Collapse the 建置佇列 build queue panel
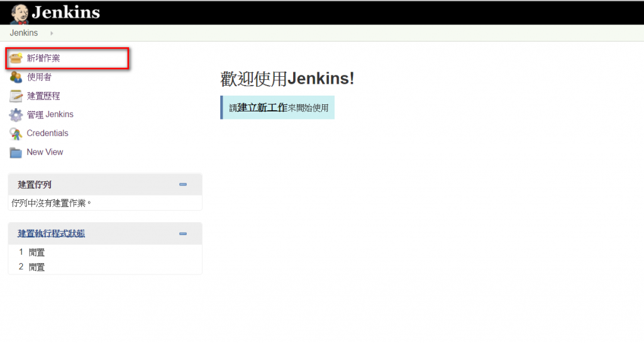The image size is (644, 343). [183, 184]
